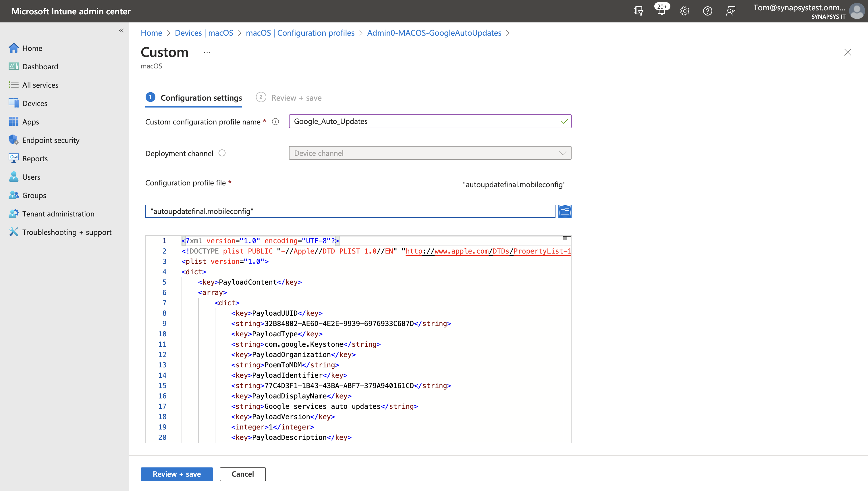Open Devices from the sidebar

pyautogui.click(x=35, y=103)
